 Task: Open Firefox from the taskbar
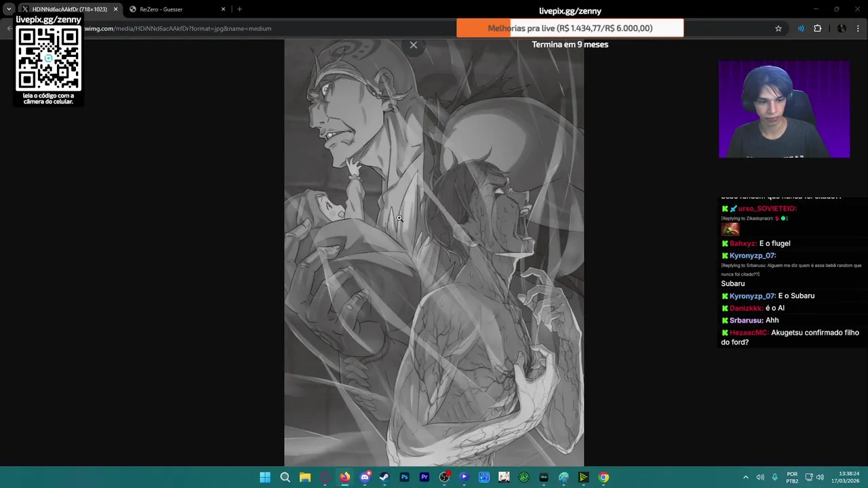(344, 477)
